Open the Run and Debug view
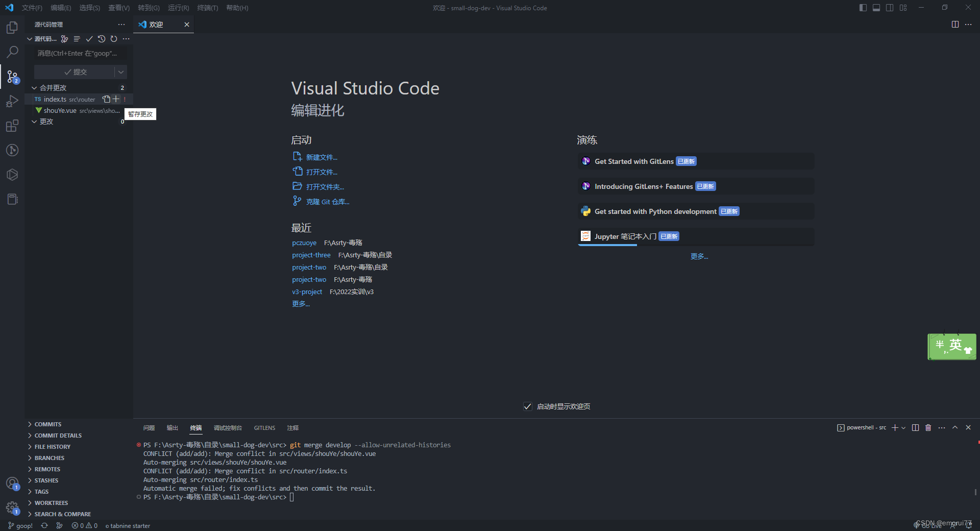 tap(12, 101)
